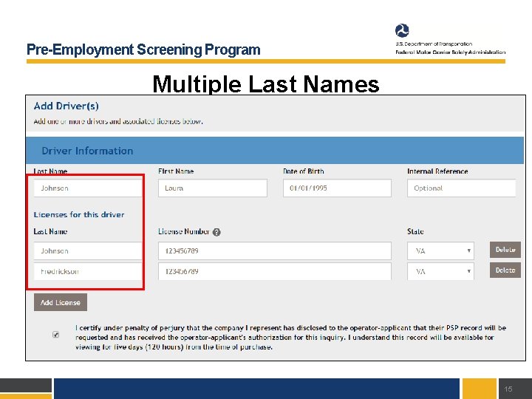Click the State column label

coord(415,231)
